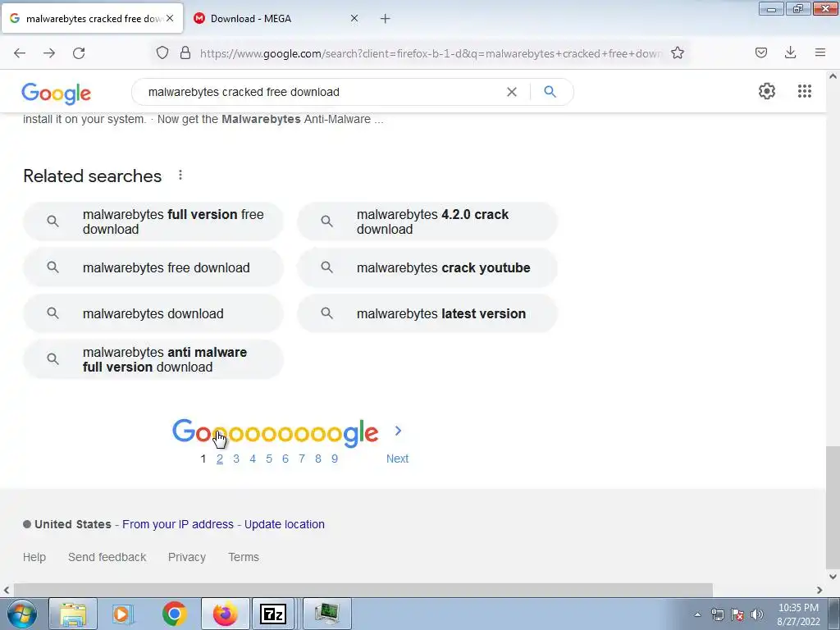The height and width of the screenshot is (630, 840).
Task: Go to results page 4
Action: pyautogui.click(x=253, y=459)
